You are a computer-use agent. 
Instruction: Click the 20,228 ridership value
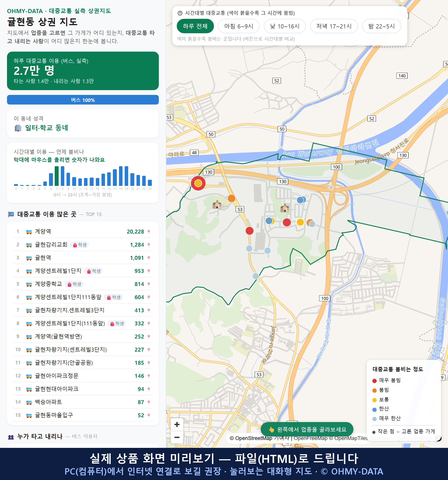click(x=135, y=232)
